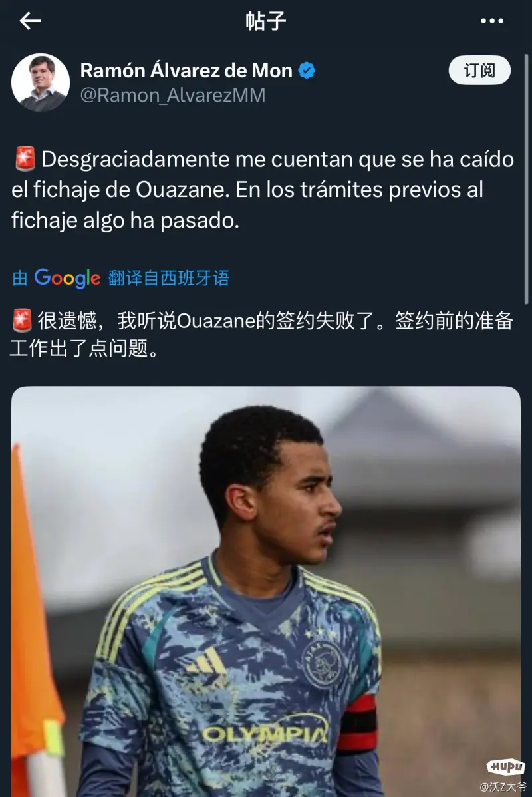The image size is (532, 797).
Task: Tap the handle @Ramon_AlvarezMM
Action: [x=173, y=95]
